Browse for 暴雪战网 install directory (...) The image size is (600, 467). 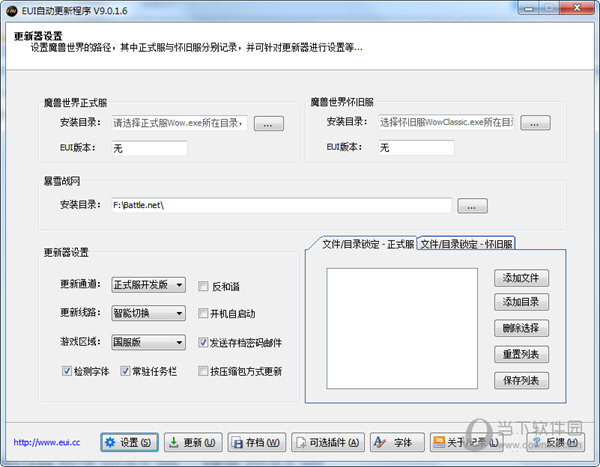click(x=473, y=206)
